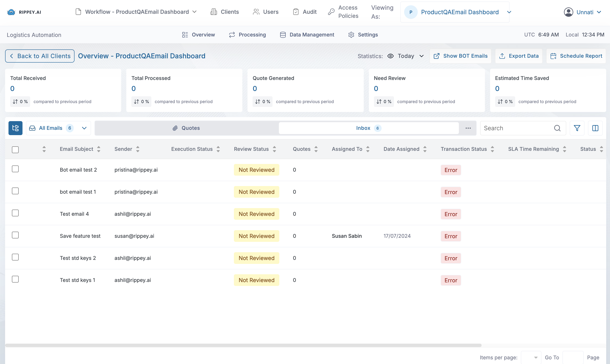Sort by Email Subject arrows
Image resolution: width=610 pixels, height=364 pixels.
tap(99, 149)
